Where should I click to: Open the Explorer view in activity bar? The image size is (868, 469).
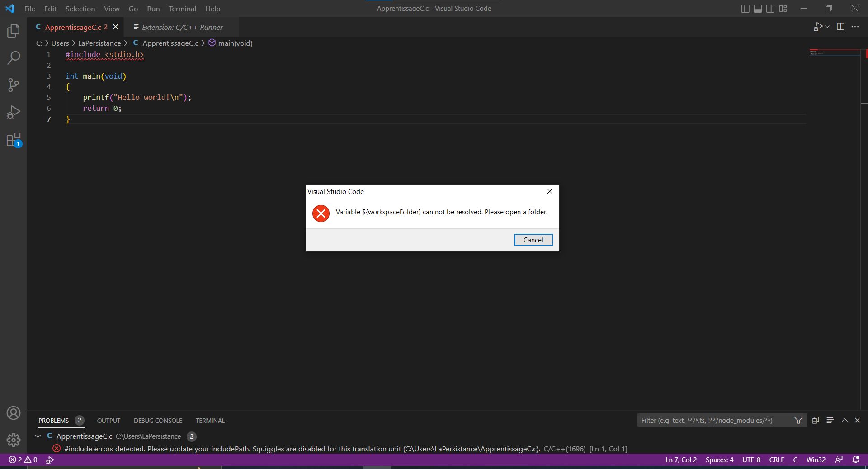[x=14, y=31]
